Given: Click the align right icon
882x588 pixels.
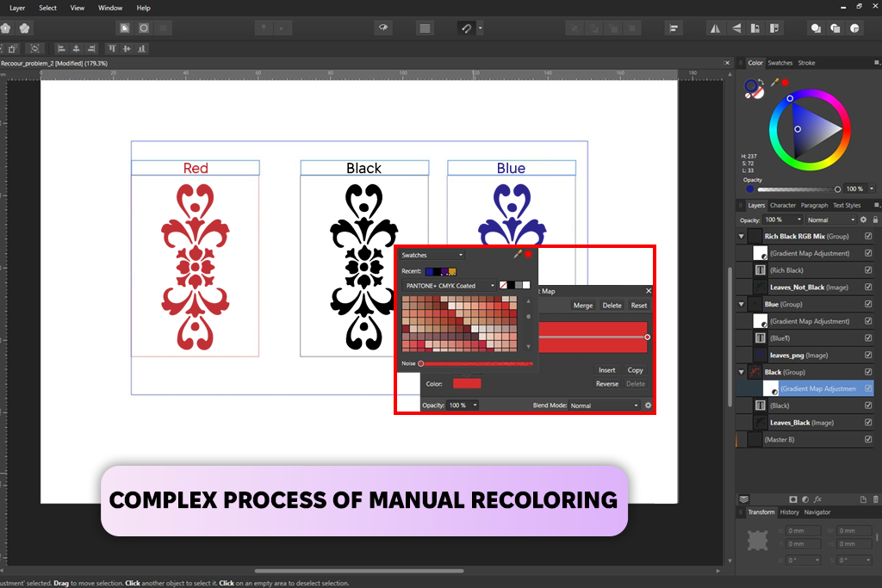Looking at the screenshot, I should [x=91, y=49].
